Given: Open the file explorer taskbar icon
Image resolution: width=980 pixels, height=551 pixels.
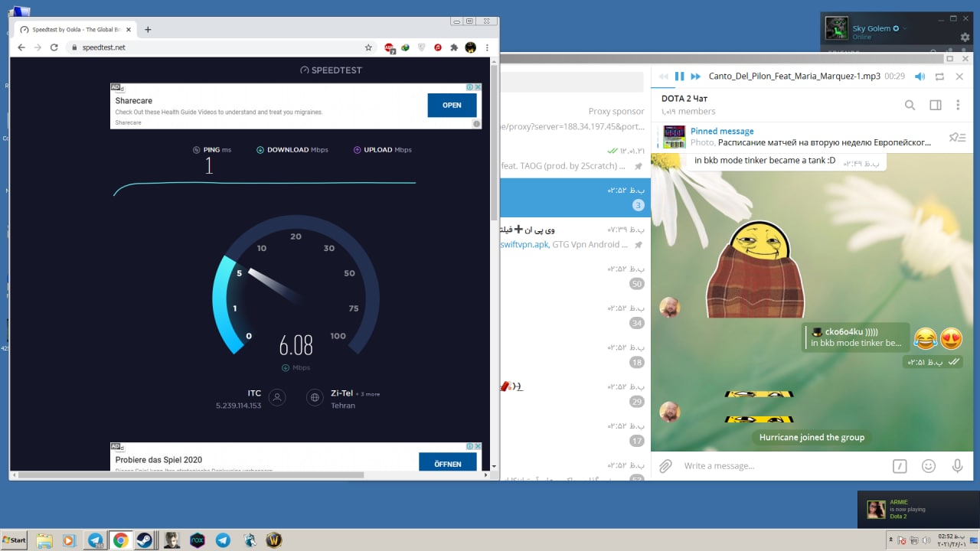Looking at the screenshot, I should point(44,540).
